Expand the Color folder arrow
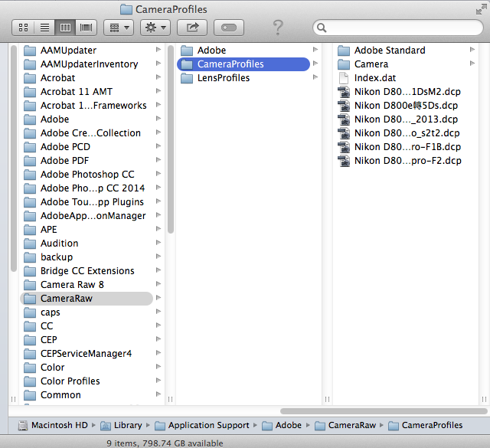This screenshot has height=448, width=490. pyautogui.click(x=158, y=366)
